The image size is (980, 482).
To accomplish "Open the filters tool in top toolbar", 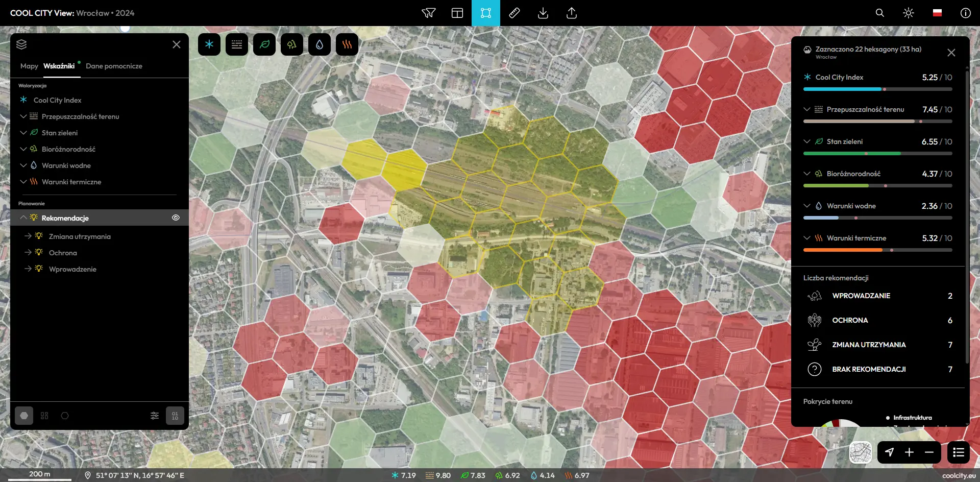I will pyautogui.click(x=429, y=13).
